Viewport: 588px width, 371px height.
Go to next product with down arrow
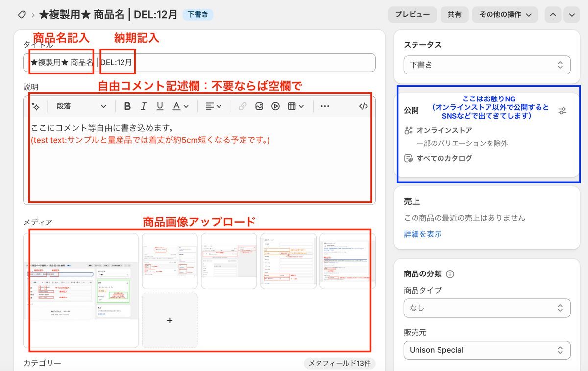click(x=572, y=15)
